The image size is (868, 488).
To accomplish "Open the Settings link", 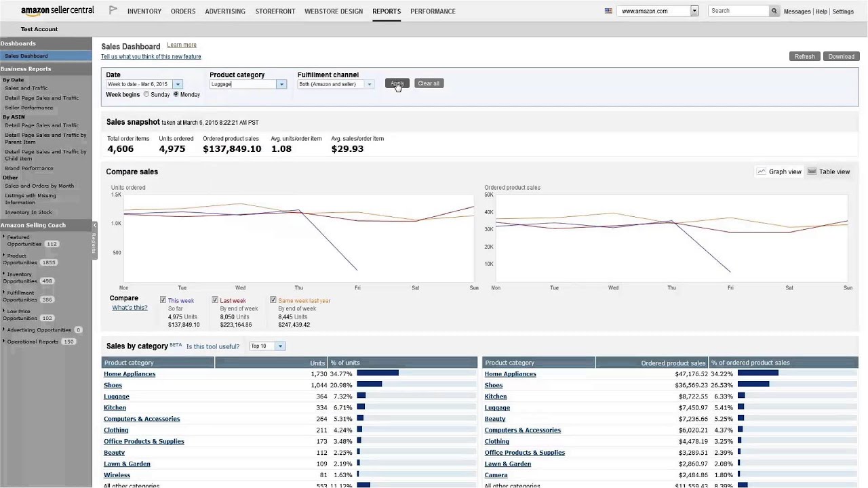I will pyautogui.click(x=843, y=12).
